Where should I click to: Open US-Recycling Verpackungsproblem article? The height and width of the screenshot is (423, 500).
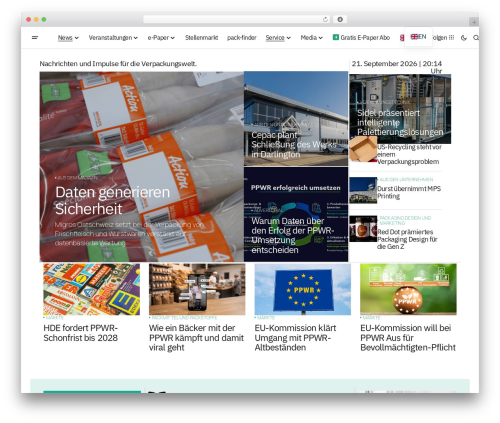click(x=409, y=154)
